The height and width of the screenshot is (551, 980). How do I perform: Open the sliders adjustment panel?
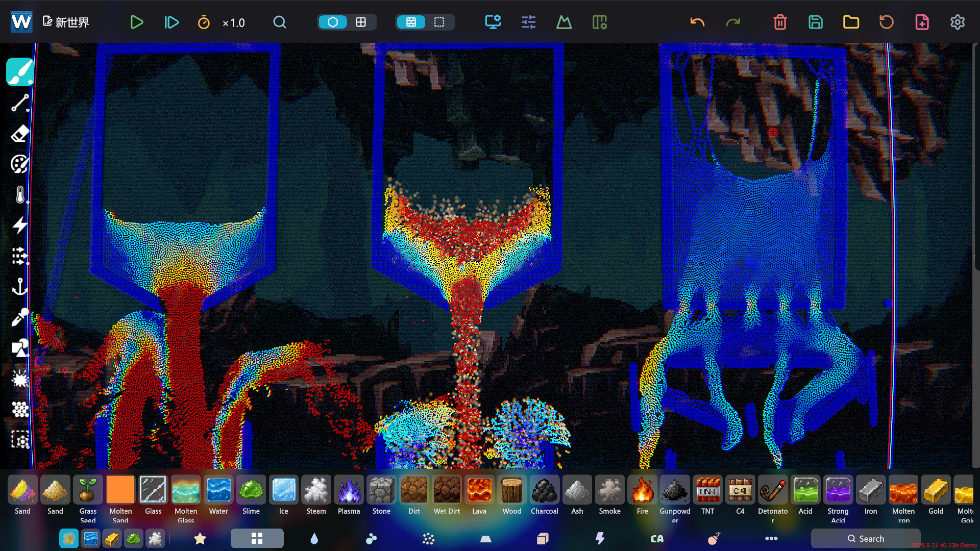click(528, 22)
